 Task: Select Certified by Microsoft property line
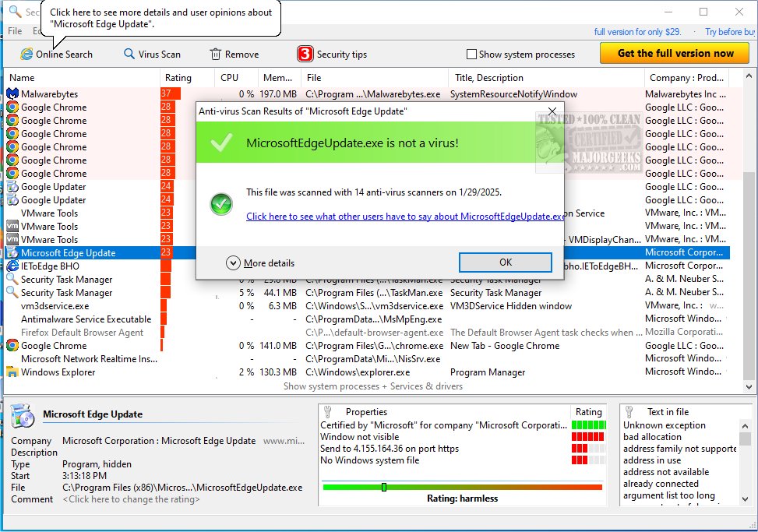point(443,425)
